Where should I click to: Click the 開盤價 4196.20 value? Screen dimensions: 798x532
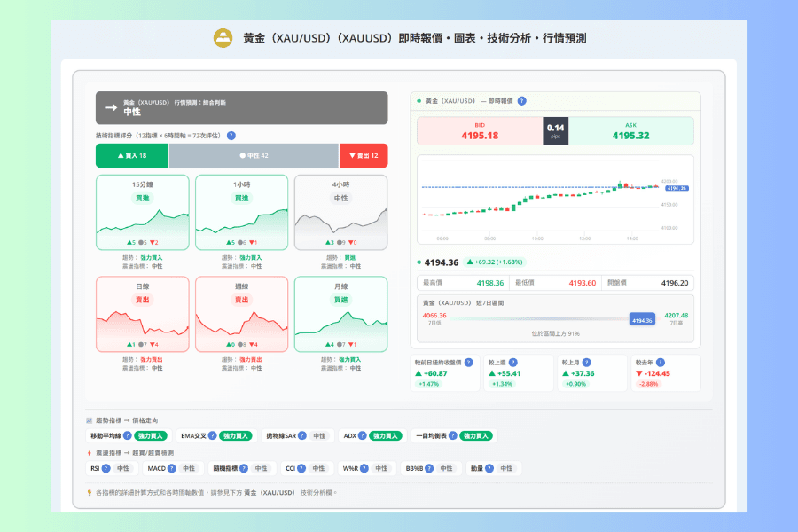(x=675, y=283)
